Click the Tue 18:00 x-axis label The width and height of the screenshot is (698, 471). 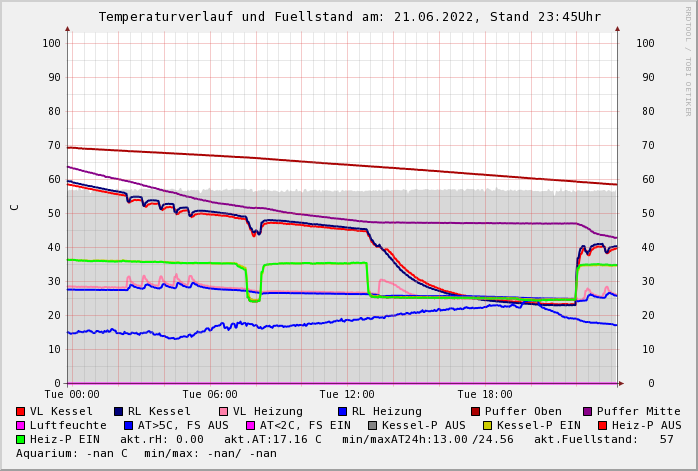click(x=485, y=395)
